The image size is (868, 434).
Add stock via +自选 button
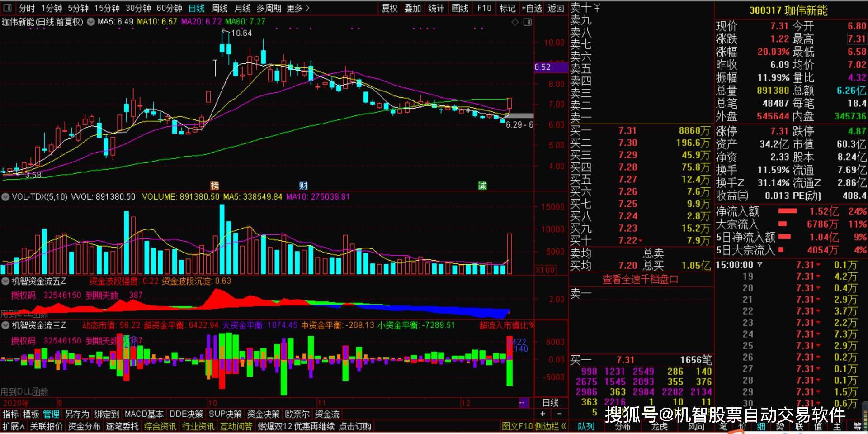click(x=532, y=8)
